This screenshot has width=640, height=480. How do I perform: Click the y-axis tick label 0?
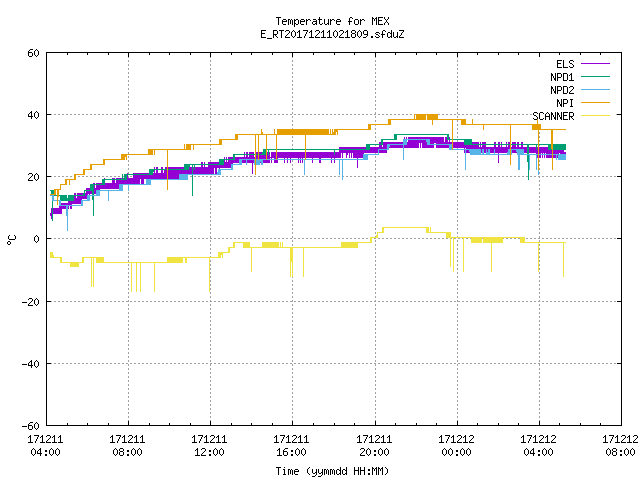point(36,239)
